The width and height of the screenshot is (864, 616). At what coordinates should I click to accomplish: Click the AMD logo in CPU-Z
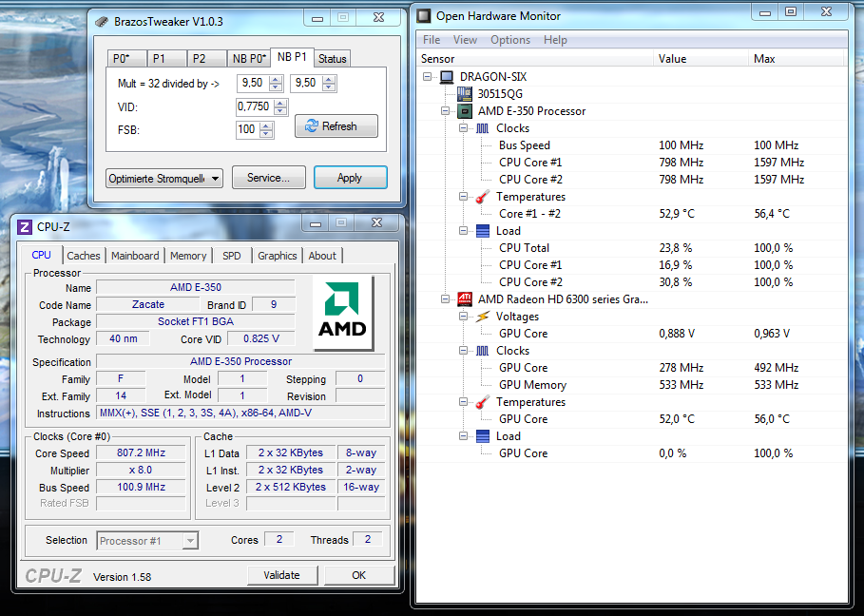pos(342,313)
